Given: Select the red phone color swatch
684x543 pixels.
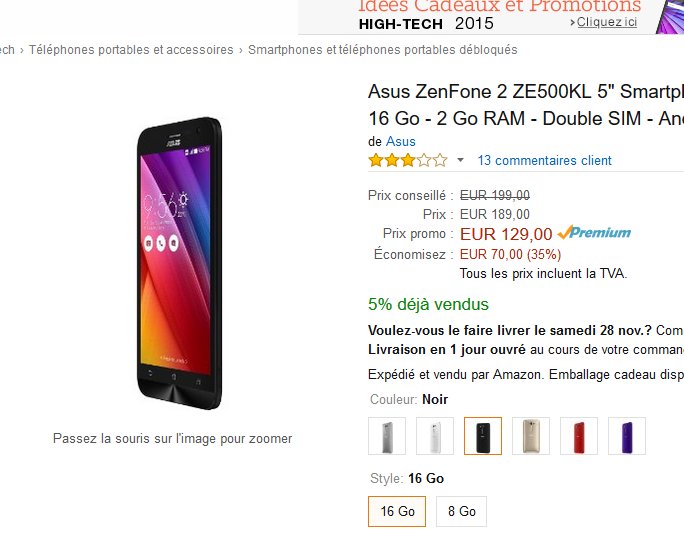Looking at the screenshot, I should 579,436.
